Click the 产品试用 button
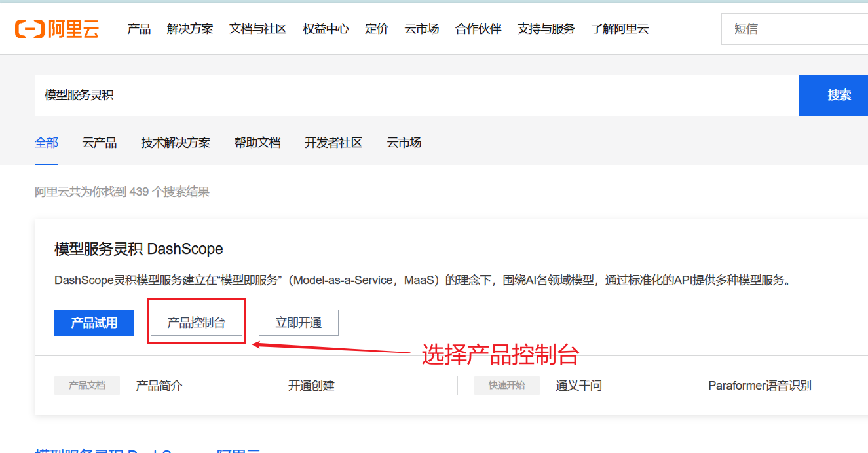 94,323
